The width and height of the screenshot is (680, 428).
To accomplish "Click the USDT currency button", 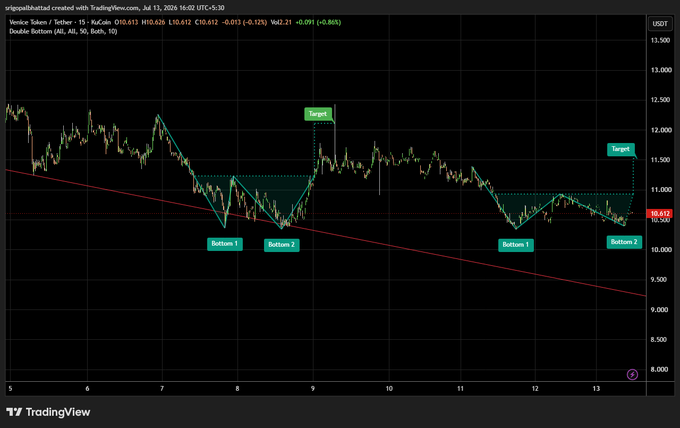I will [x=660, y=23].
